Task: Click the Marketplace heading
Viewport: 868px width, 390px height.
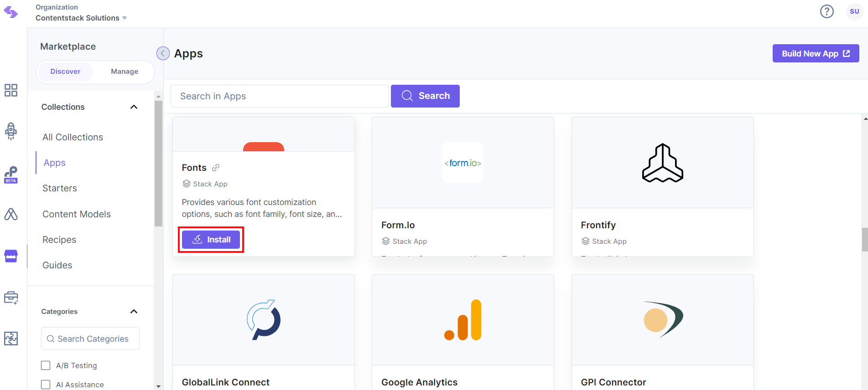Action: (68, 46)
